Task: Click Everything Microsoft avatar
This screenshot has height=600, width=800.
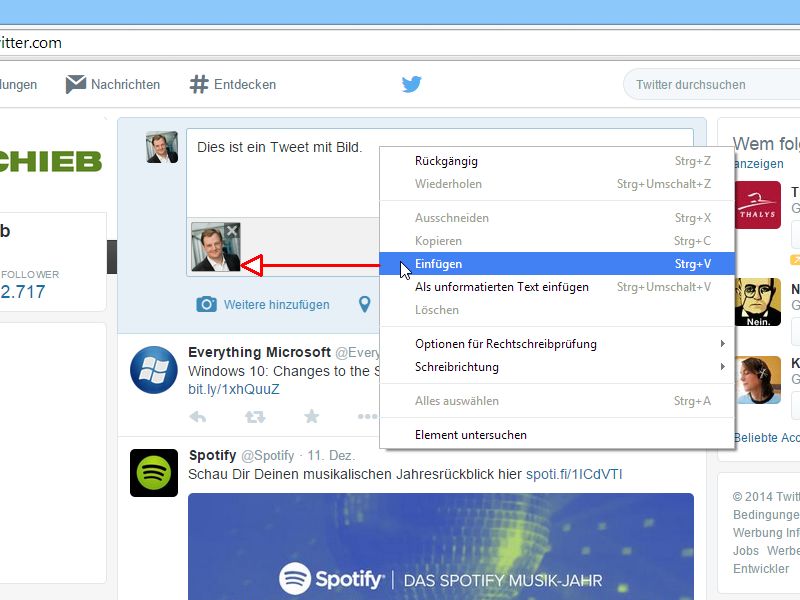Action: coord(154,370)
